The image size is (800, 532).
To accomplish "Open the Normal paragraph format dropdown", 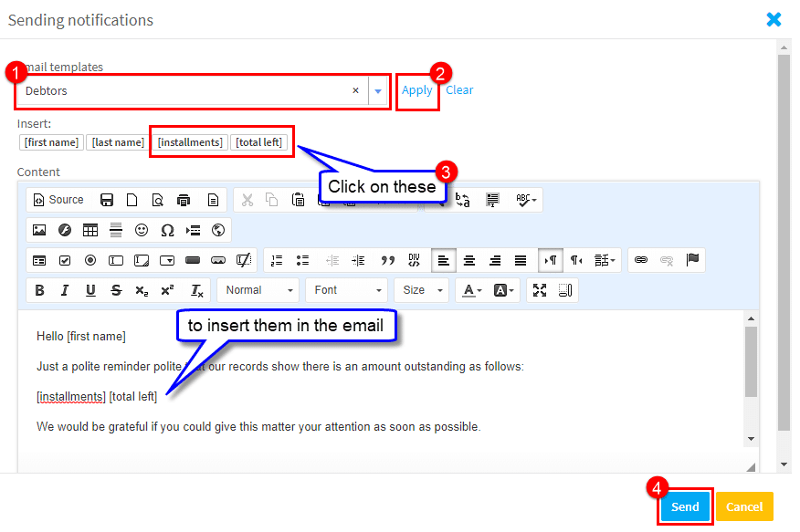I will tap(257, 290).
